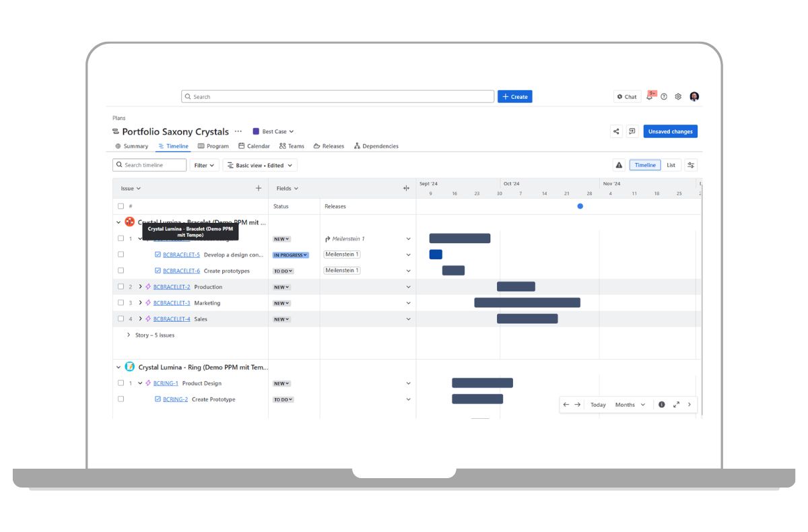Click the plan more actions ellipsis
This screenshot has width=808, height=532.
coord(238,131)
